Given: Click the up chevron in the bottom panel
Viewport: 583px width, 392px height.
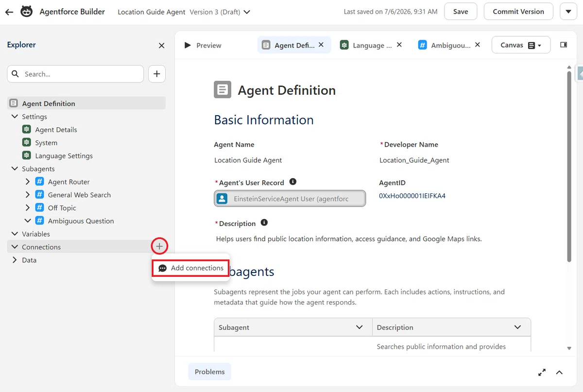Looking at the screenshot, I should (x=559, y=373).
